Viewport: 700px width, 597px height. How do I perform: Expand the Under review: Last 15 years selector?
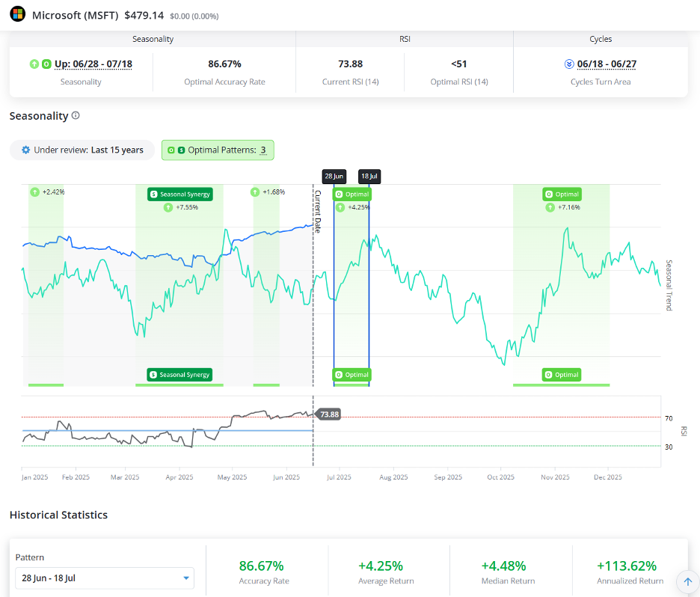point(82,150)
